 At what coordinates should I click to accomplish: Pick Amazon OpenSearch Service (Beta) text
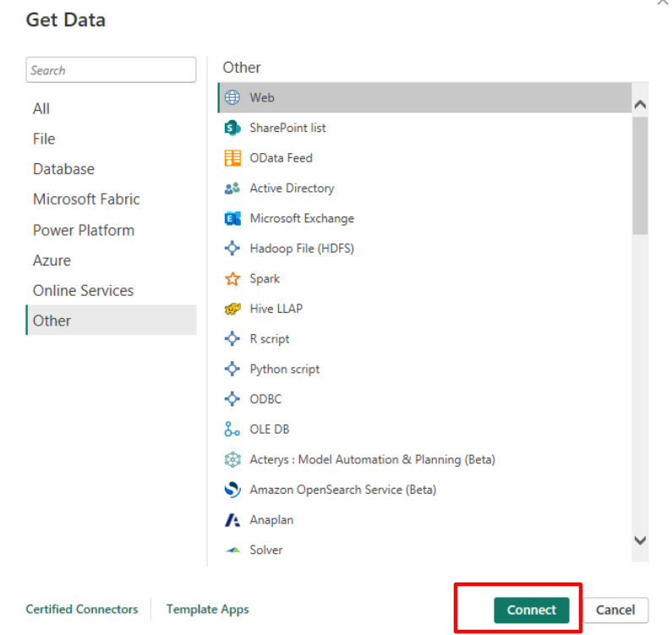[343, 490]
